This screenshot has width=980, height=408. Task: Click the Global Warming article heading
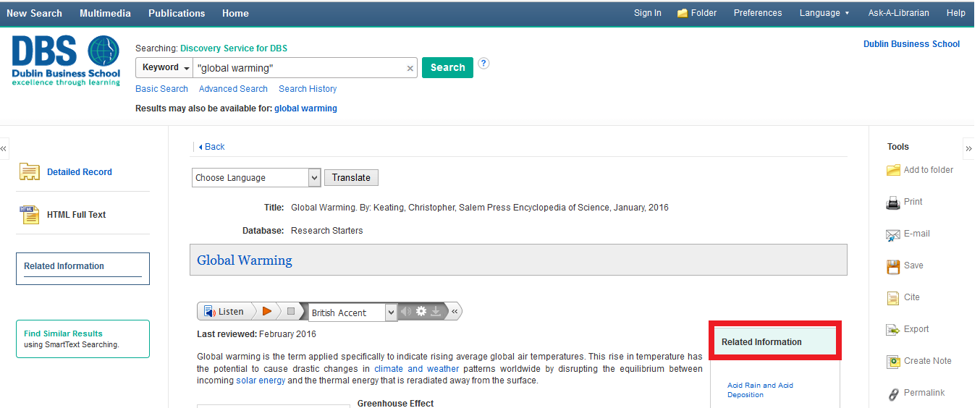tap(245, 260)
